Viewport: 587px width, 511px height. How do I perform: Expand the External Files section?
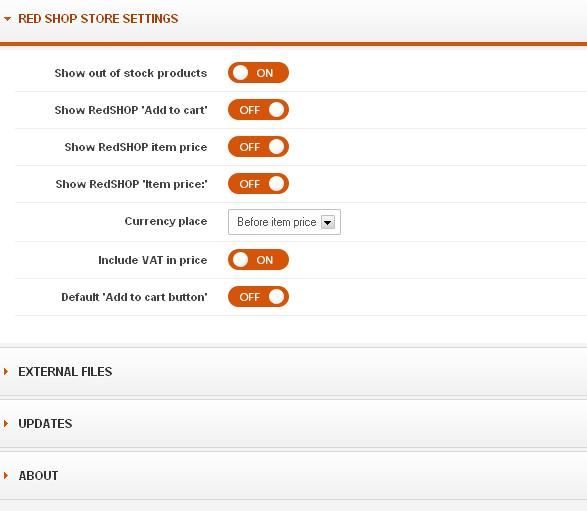(294, 371)
